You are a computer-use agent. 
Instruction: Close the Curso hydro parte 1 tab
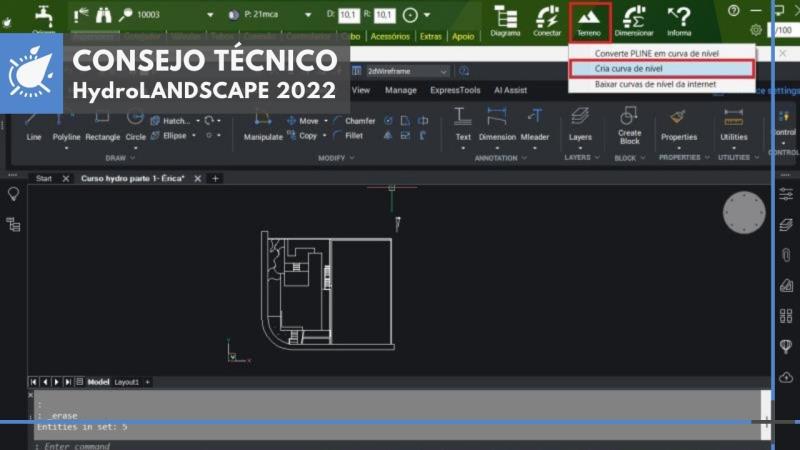(x=197, y=179)
